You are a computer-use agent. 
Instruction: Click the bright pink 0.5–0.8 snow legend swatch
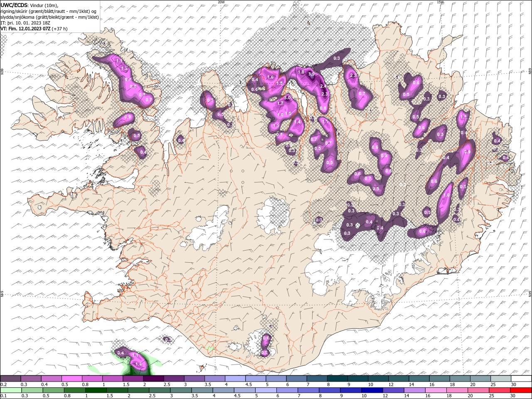tap(71, 379)
